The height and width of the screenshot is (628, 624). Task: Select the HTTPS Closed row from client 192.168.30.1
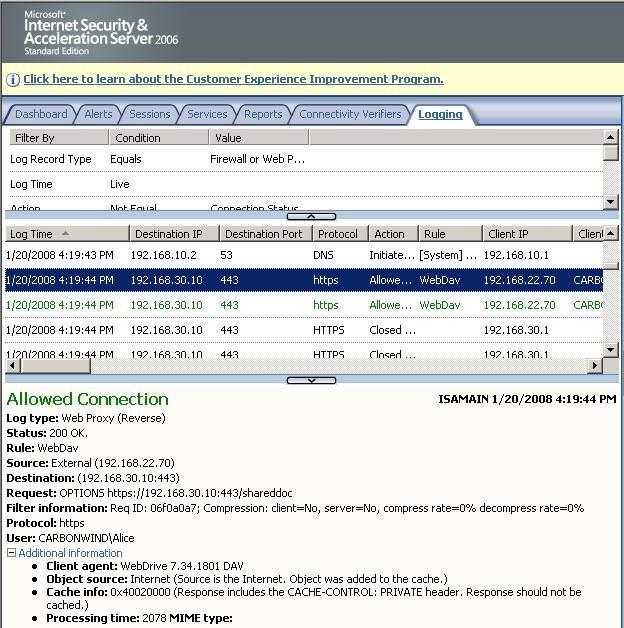point(304,330)
